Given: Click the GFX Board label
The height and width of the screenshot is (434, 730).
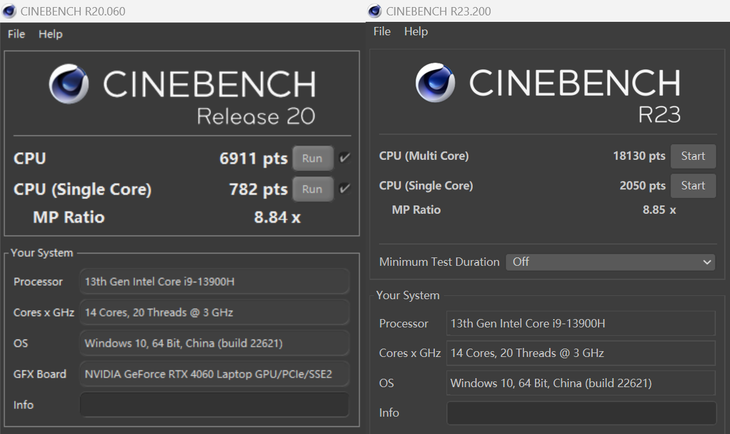Looking at the screenshot, I should coord(40,374).
